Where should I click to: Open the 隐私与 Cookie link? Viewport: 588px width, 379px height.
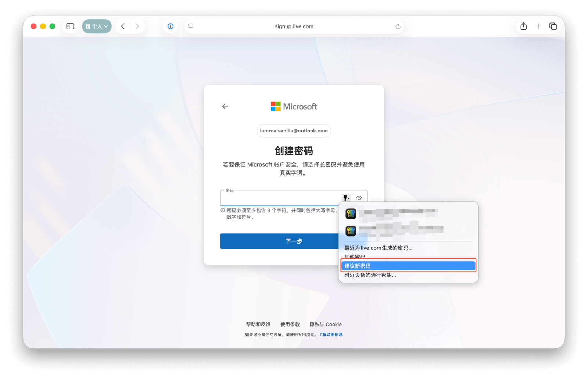tap(326, 324)
